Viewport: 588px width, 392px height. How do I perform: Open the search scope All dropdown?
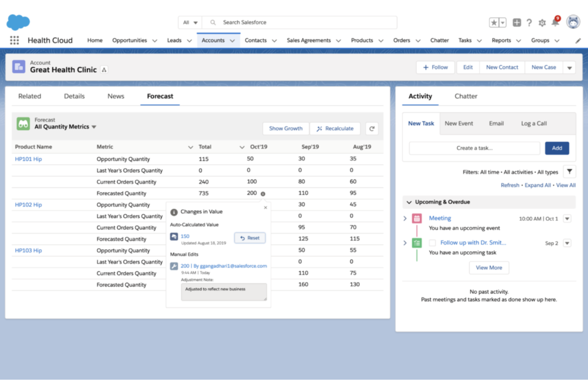point(190,23)
